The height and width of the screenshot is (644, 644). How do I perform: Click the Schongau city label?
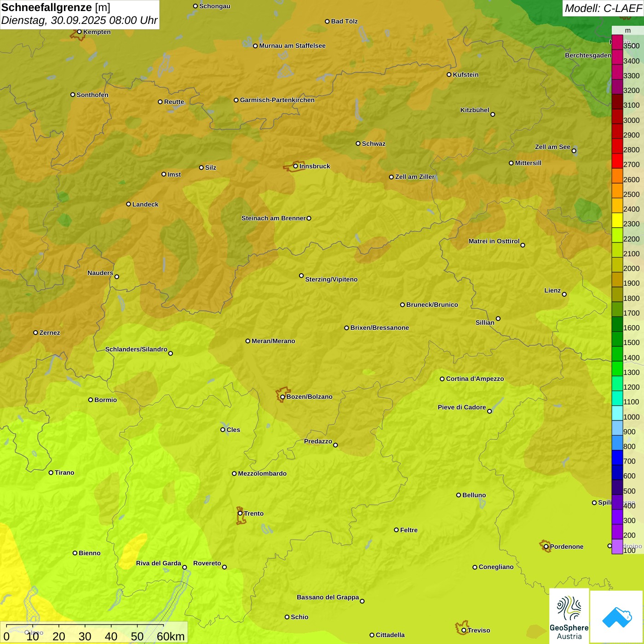[215, 6]
